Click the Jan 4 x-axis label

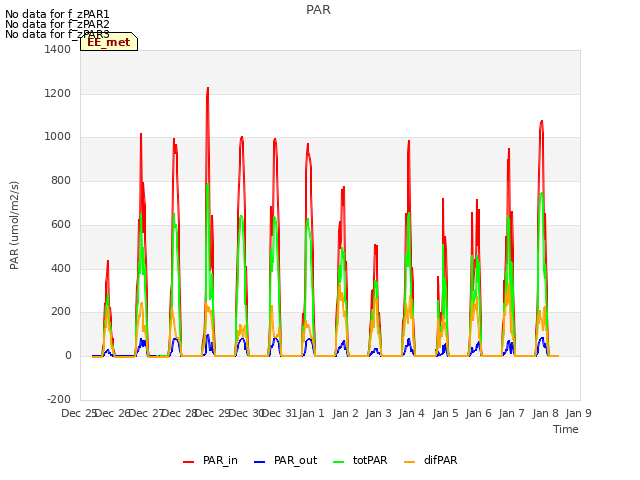(x=411, y=413)
